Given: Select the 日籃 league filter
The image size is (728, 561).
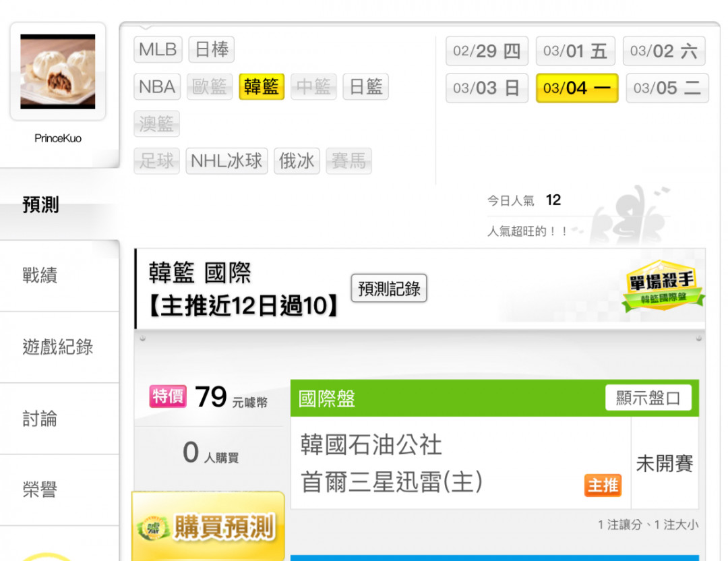Looking at the screenshot, I should [365, 86].
